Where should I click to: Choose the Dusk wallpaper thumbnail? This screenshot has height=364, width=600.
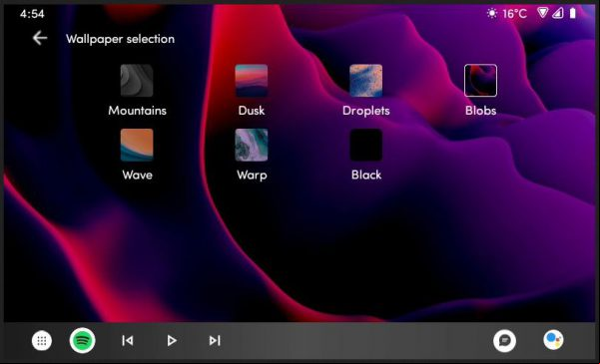point(252,81)
